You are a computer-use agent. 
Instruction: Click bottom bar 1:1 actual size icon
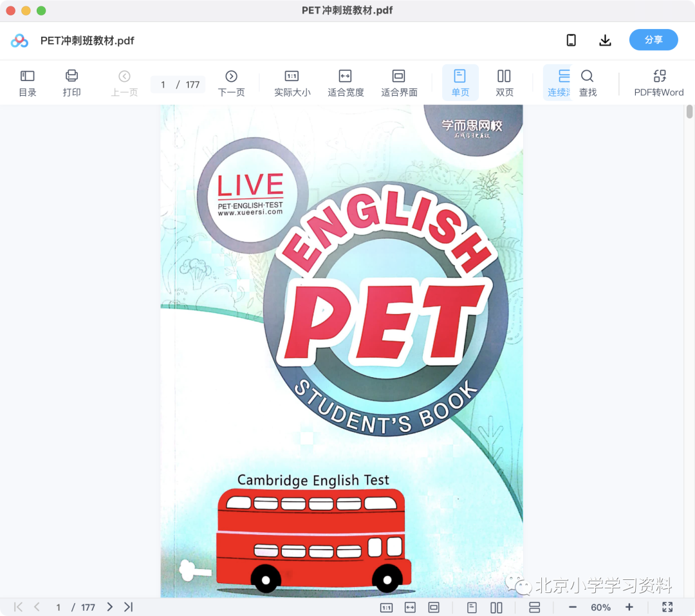pyautogui.click(x=387, y=608)
